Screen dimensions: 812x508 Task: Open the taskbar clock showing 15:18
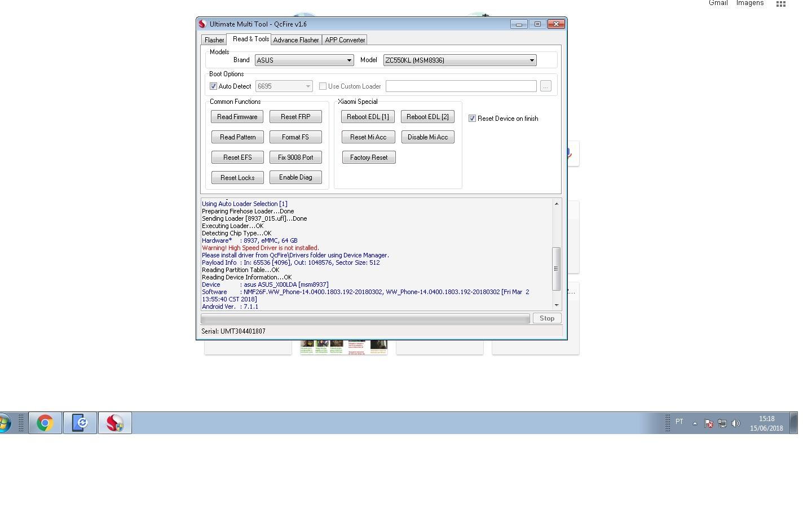pos(766,423)
